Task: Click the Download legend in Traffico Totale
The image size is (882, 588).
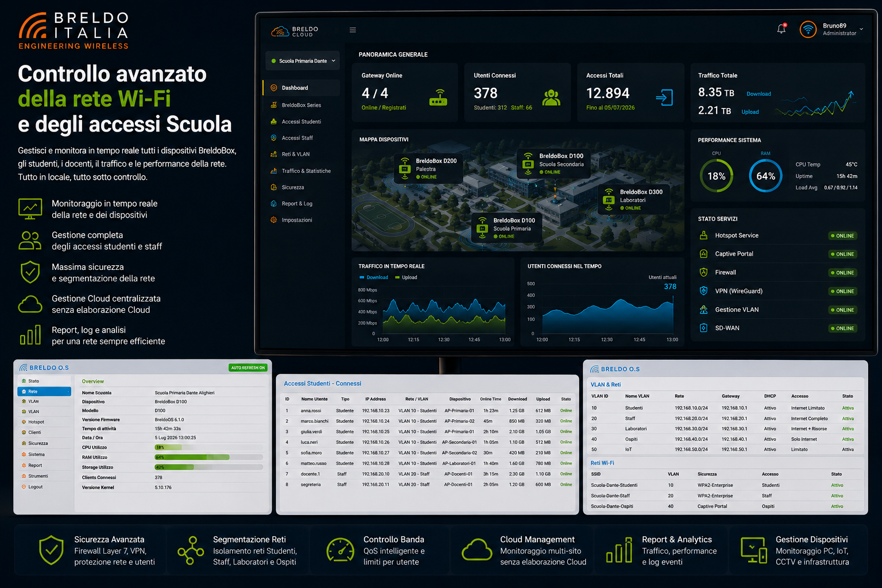Action: pos(759,94)
